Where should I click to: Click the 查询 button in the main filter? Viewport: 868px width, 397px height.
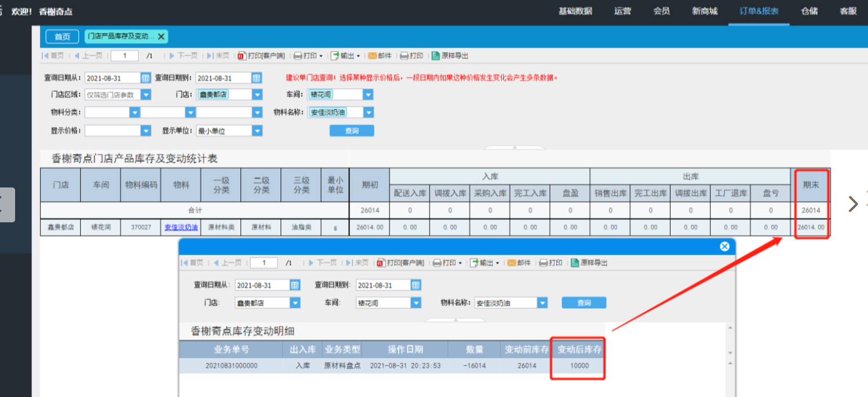[x=352, y=131]
